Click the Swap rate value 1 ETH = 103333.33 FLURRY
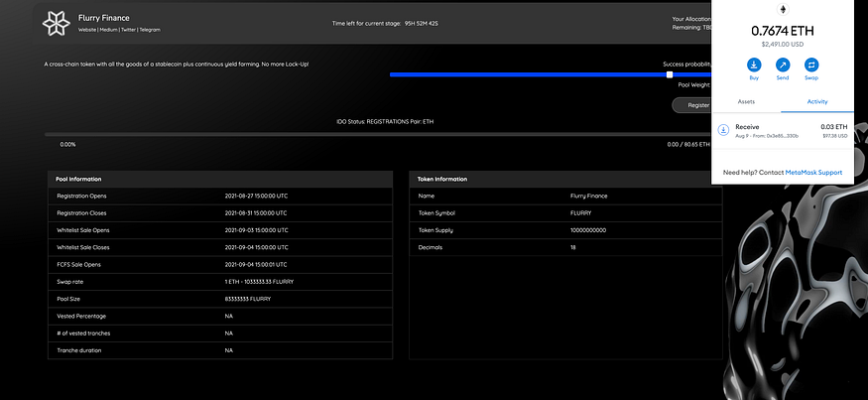 [x=259, y=282]
